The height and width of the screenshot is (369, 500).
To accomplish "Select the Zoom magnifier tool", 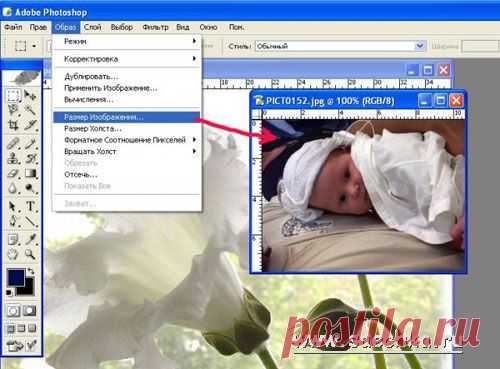I will click(x=30, y=254).
